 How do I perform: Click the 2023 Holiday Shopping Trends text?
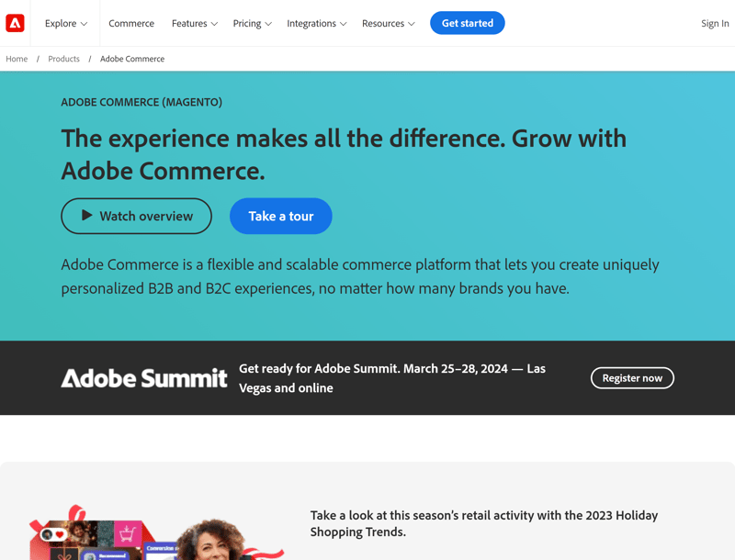tap(484, 523)
